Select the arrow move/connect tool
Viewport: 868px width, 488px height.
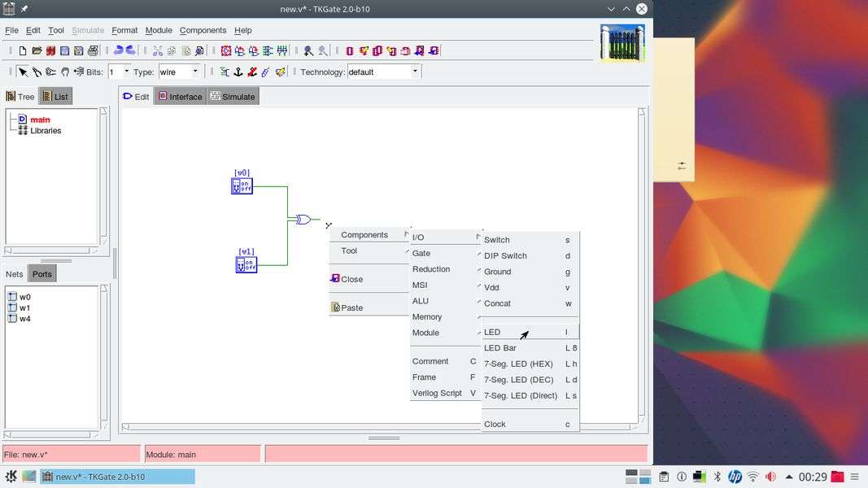coord(23,72)
